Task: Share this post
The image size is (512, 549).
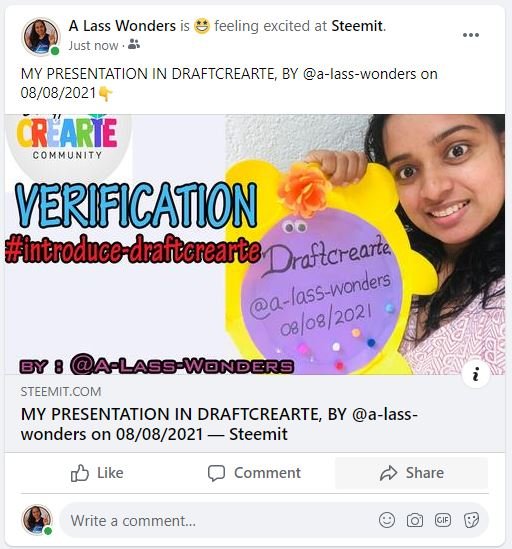Action: click(411, 473)
